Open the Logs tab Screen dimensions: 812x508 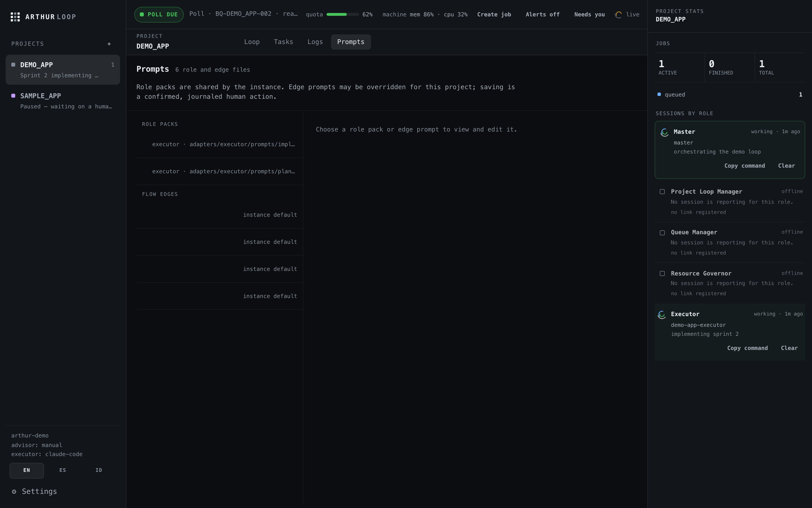315,42
